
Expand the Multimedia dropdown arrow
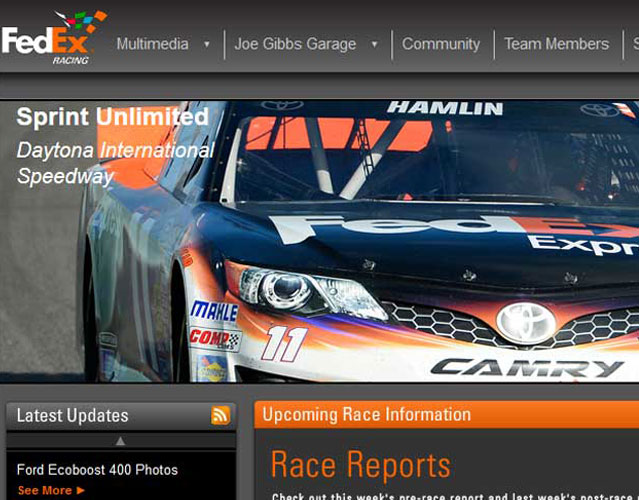[207, 44]
